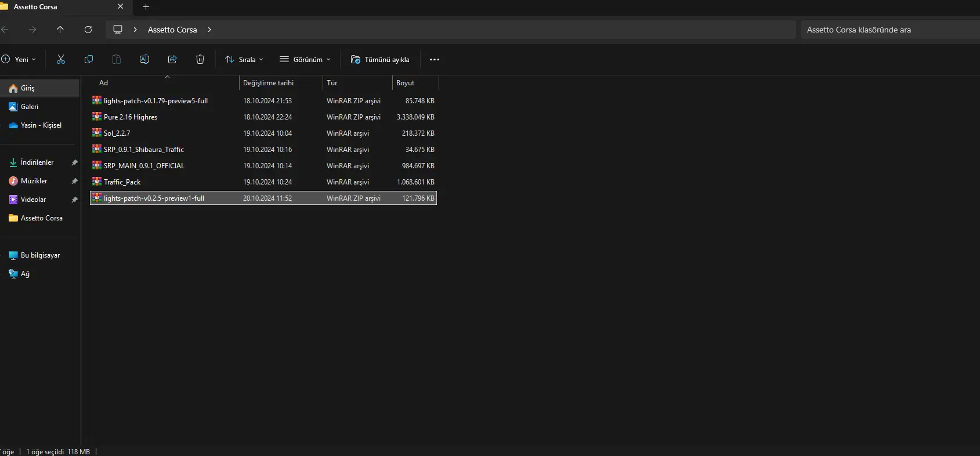Click the back navigation arrow

point(5,30)
